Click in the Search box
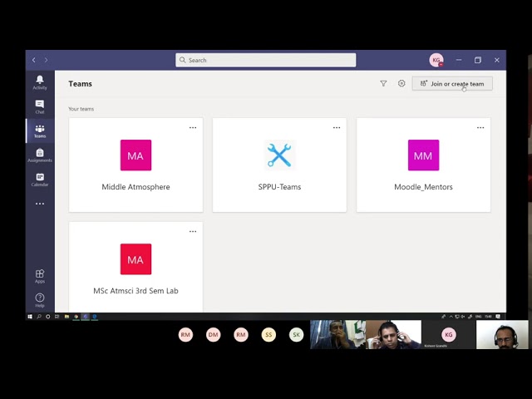This screenshot has width=532, height=399. coord(266,60)
